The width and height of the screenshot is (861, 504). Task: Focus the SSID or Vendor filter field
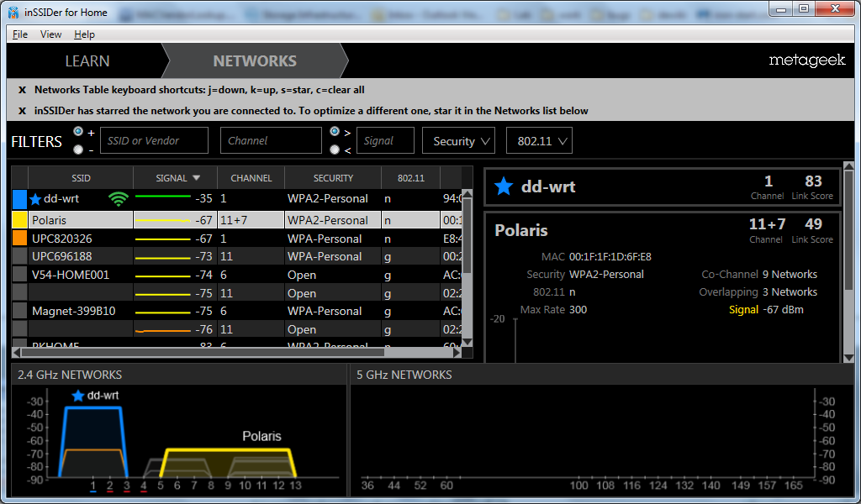pos(155,140)
